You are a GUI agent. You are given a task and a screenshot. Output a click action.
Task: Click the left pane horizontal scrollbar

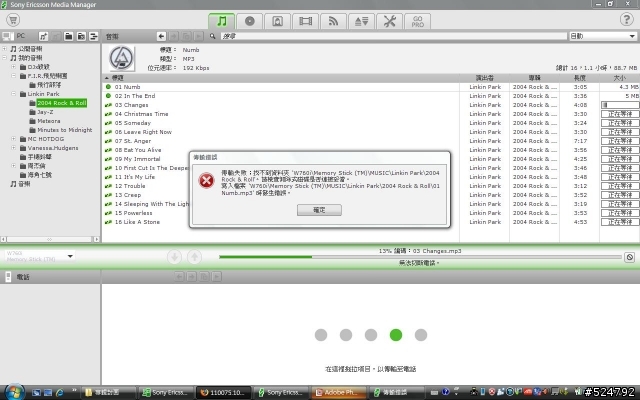[49, 239]
